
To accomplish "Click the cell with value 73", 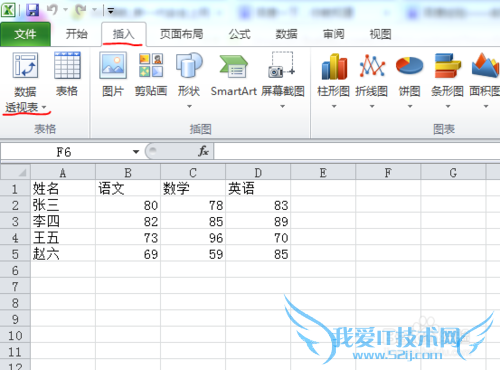I will click(128, 238).
